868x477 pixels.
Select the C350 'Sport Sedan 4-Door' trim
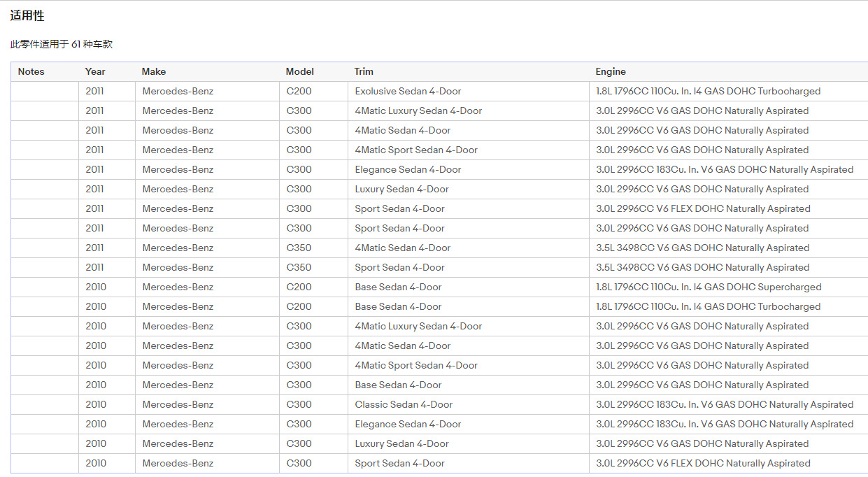(399, 267)
